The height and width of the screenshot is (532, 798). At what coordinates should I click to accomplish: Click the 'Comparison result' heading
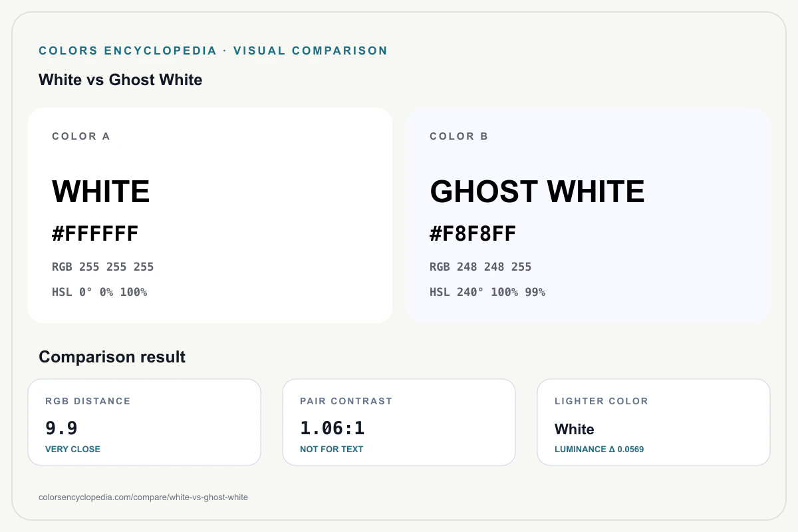(x=112, y=357)
